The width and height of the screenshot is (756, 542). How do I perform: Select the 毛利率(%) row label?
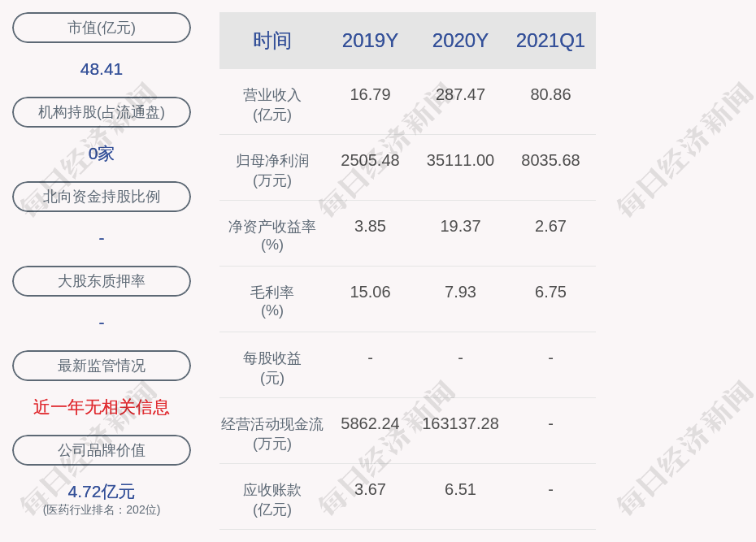pos(272,301)
